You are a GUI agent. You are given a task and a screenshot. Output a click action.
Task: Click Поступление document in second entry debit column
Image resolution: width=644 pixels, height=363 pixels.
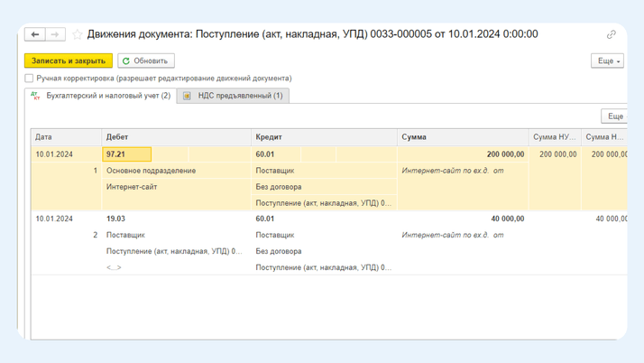coord(174,251)
